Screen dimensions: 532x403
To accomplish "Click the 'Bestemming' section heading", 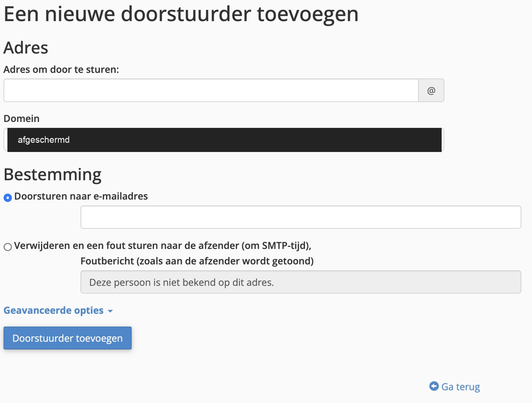I will pos(53,175).
